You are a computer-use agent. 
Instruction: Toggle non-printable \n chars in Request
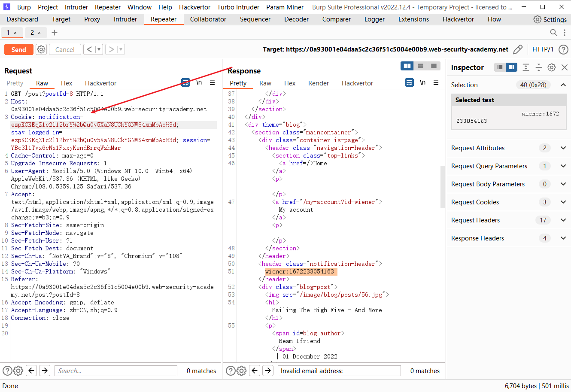pyautogui.click(x=199, y=82)
